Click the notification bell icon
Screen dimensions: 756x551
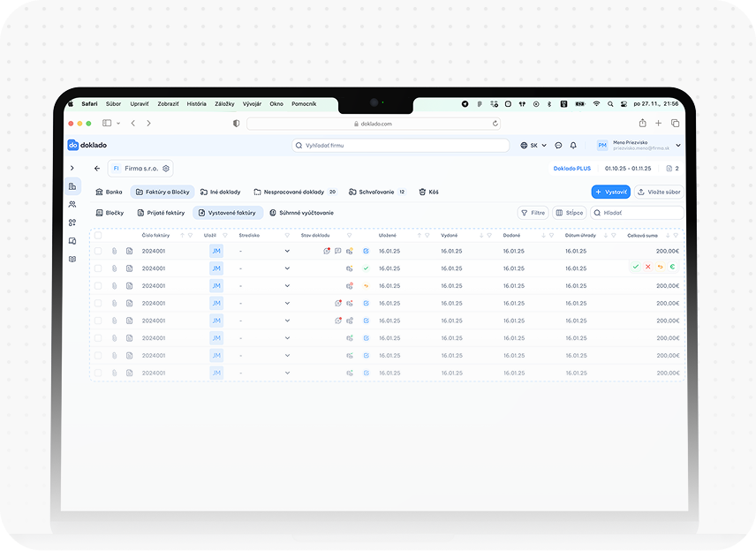point(573,145)
